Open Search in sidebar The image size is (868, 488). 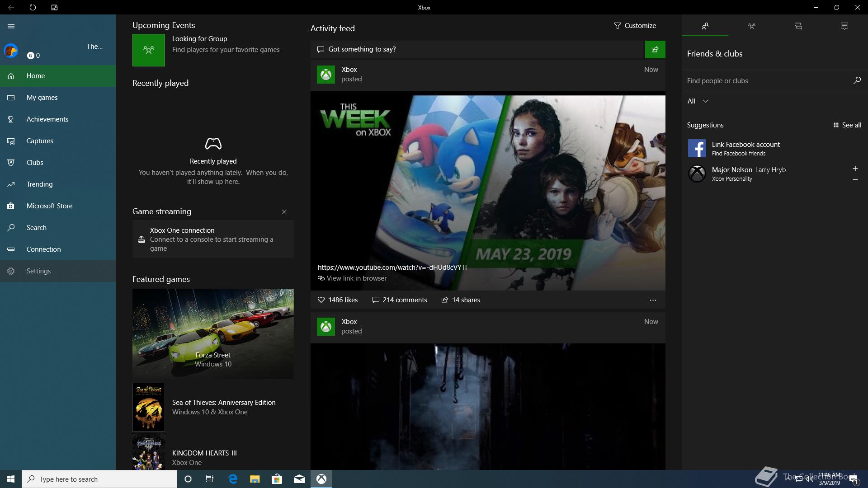(x=58, y=228)
